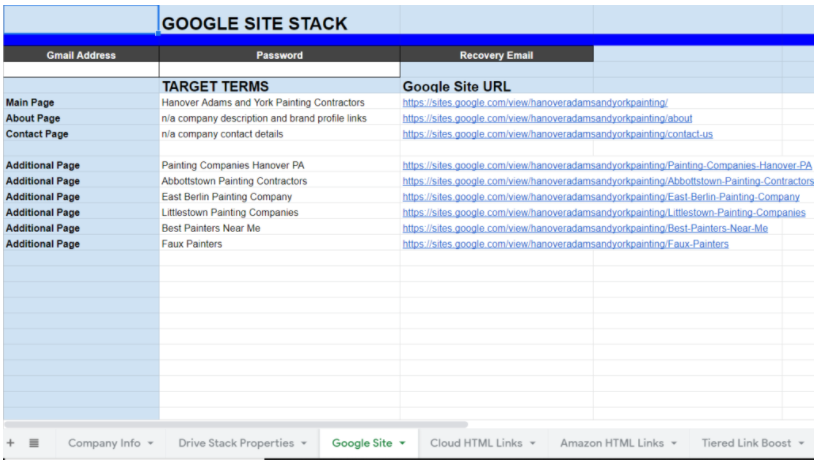
Task: Select 'Faux Painters' term cell
Action: 279,244
